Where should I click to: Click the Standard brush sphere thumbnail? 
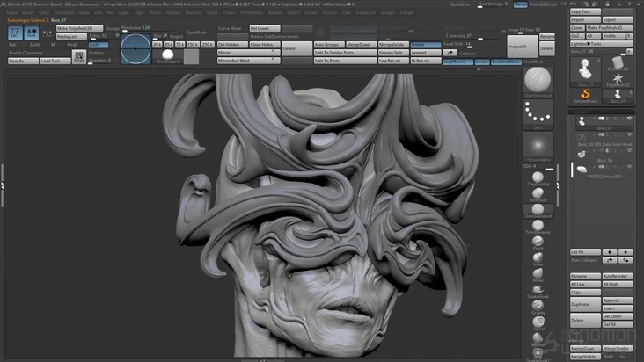tap(537, 82)
